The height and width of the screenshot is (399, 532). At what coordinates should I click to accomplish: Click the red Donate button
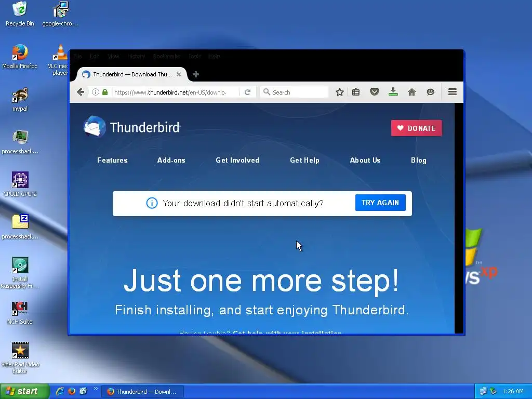tap(416, 128)
